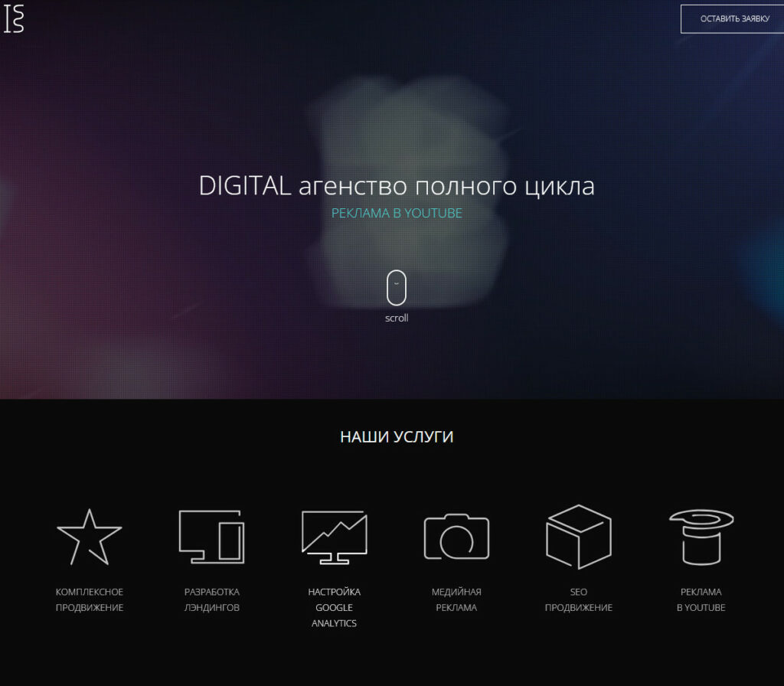Click the IS agency logo
The height and width of the screenshot is (686, 784).
(14, 19)
